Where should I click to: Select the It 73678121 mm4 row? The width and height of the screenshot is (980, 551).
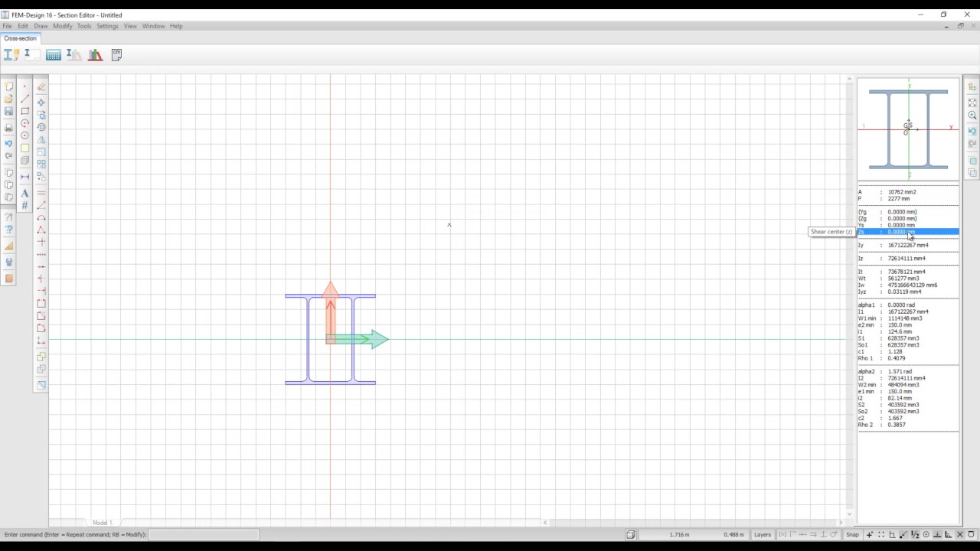[908, 272]
